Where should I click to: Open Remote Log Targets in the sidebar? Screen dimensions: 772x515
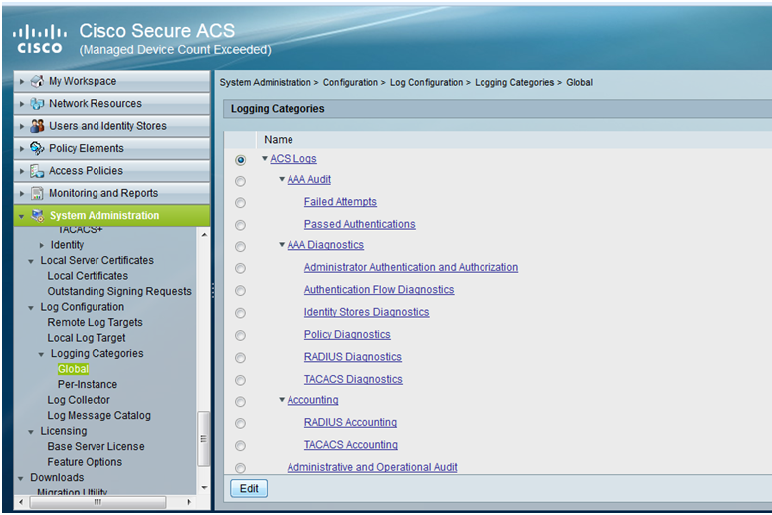tap(95, 322)
